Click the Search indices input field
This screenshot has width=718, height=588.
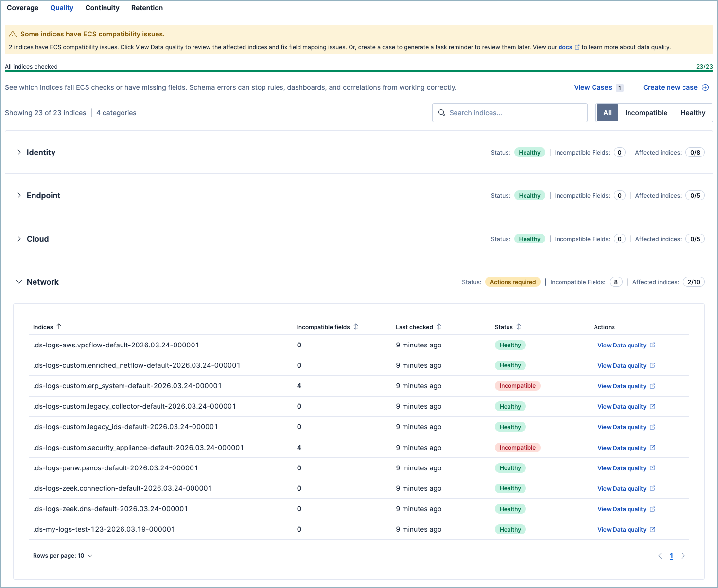[x=509, y=112]
